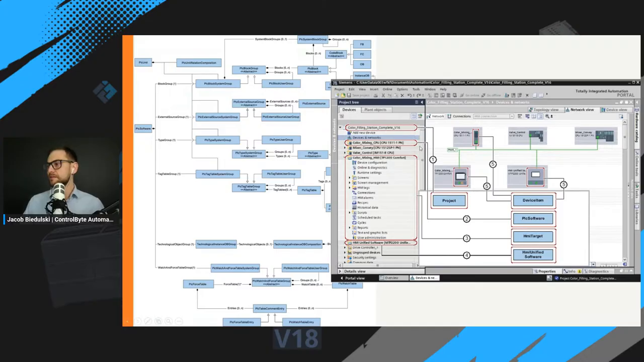Open the Options menu
Image resolution: width=644 pixels, height=362 pixels.
403,89
